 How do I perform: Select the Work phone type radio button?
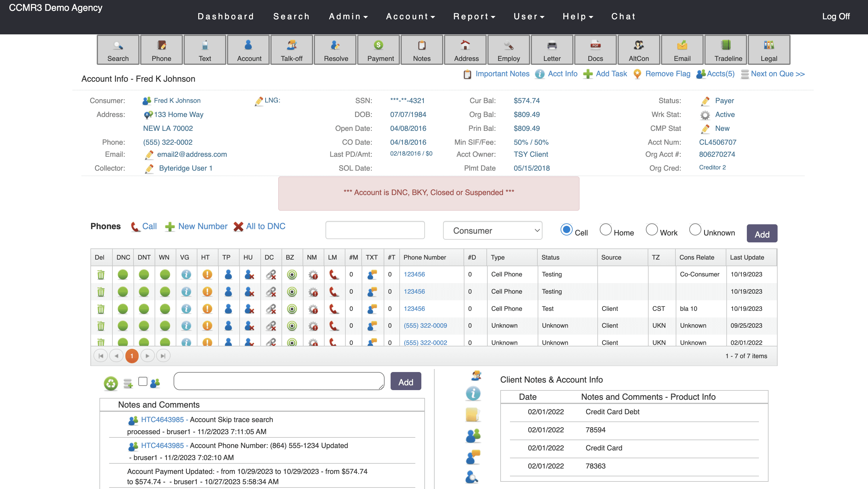tap(652, 230)
